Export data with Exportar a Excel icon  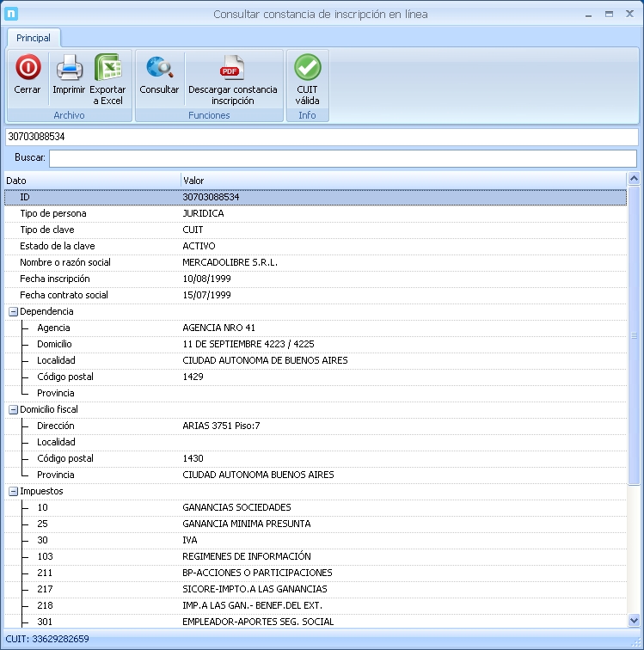(x=108, y=67)
